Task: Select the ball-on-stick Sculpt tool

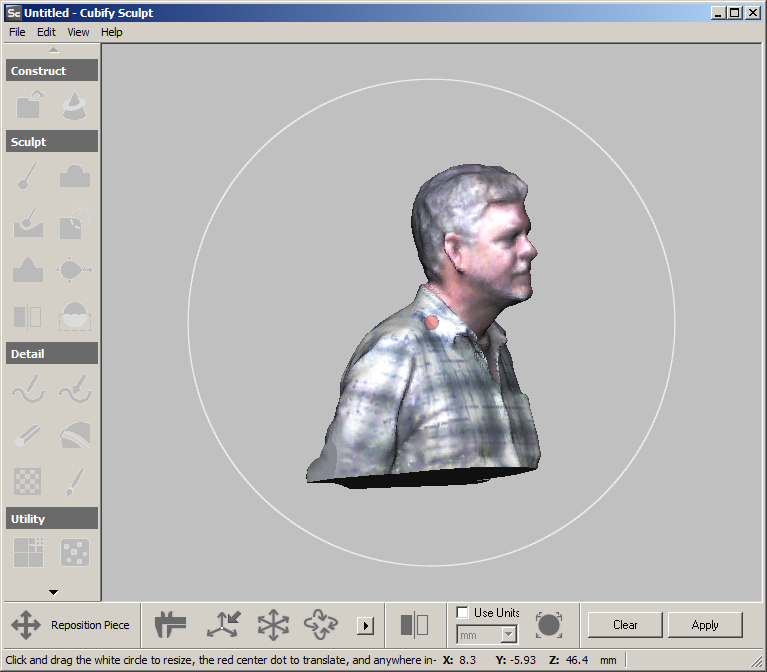Action: click(28, 175)
